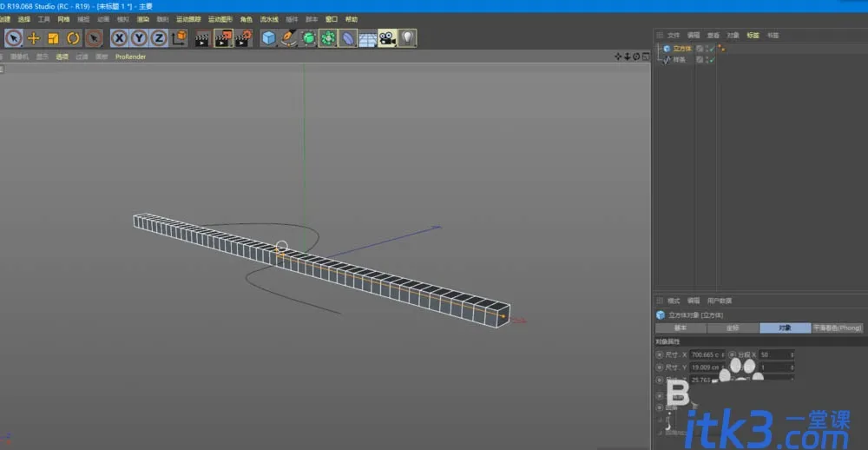868x450 pixels.
Task: Click the 样条 layer square
Action: tap(700, 59)
